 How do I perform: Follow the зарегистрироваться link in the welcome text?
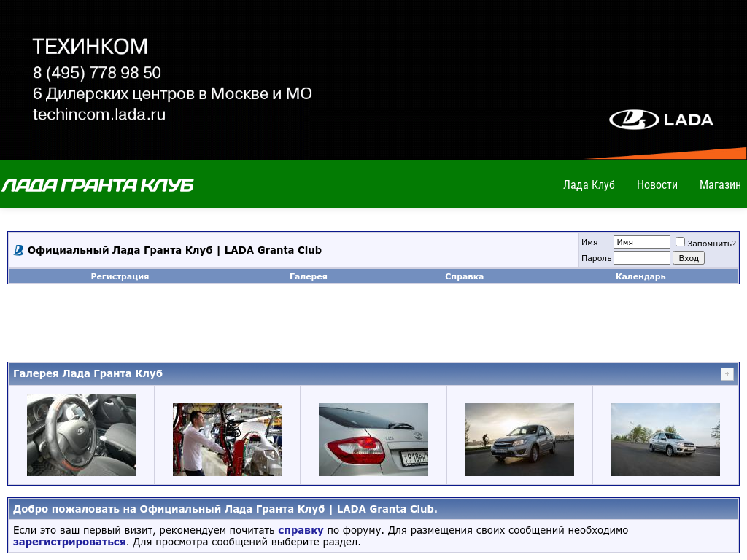point(69,542)
